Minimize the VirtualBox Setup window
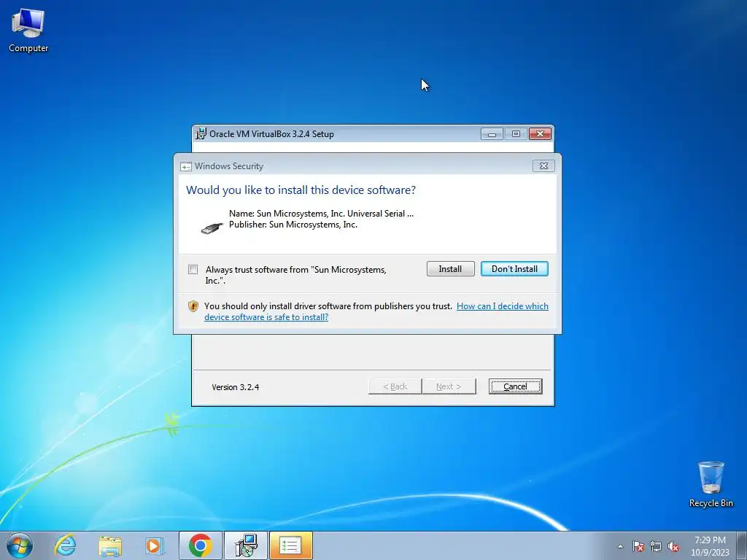747x560 pixels. pos(492,134)
